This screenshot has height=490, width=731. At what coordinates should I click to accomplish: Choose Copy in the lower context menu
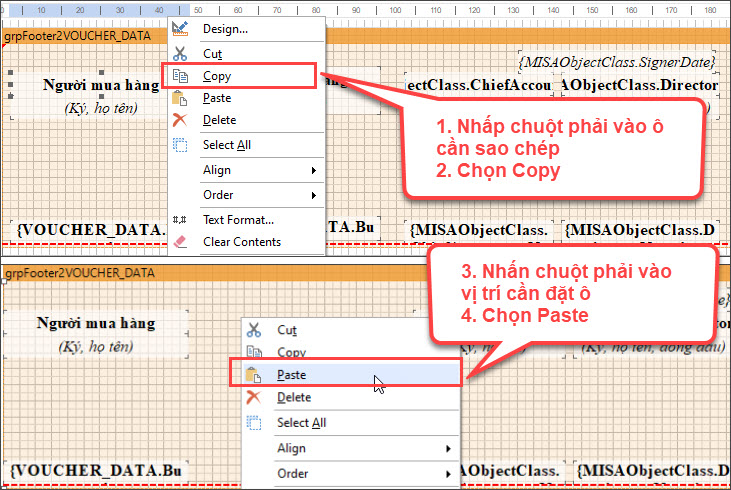[x=291, y=352]
